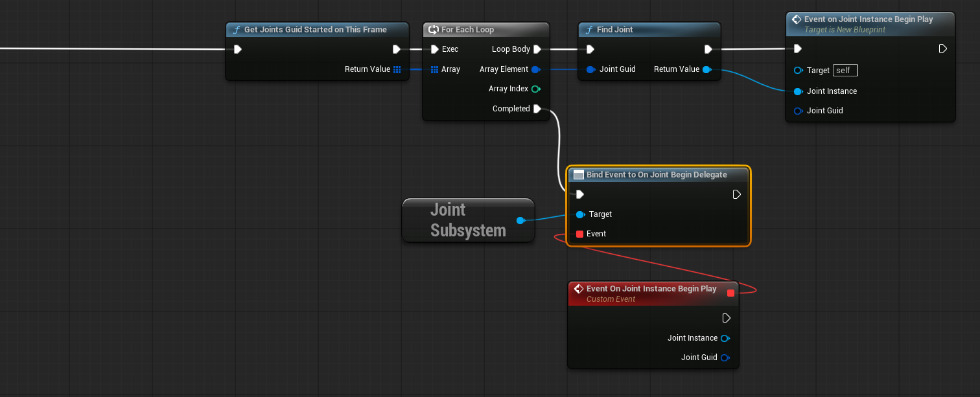
Task: Click the self Target field on event node
Action: (845, 71)
